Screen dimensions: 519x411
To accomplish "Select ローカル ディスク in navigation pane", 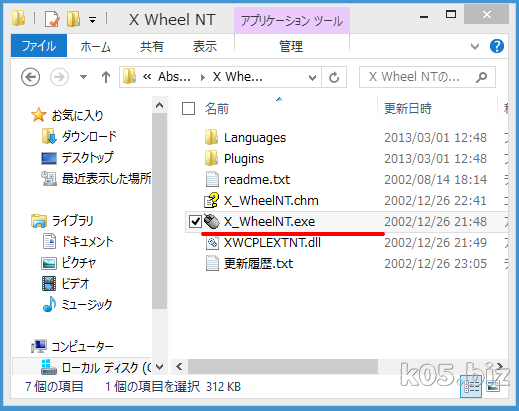I will coord(106,368).
